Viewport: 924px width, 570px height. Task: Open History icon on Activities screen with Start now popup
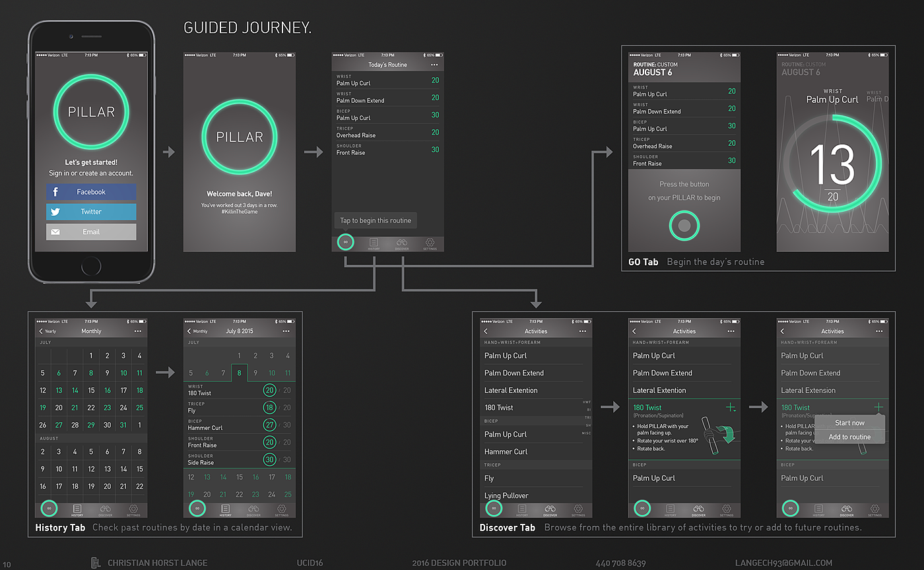click(x=818, y=509)
